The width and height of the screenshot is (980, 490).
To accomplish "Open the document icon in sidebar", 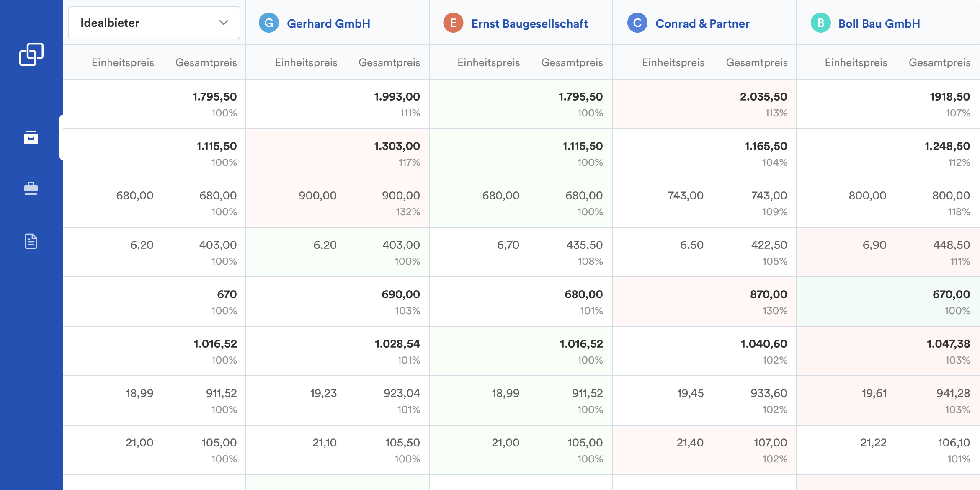I will tap(31, 241).
